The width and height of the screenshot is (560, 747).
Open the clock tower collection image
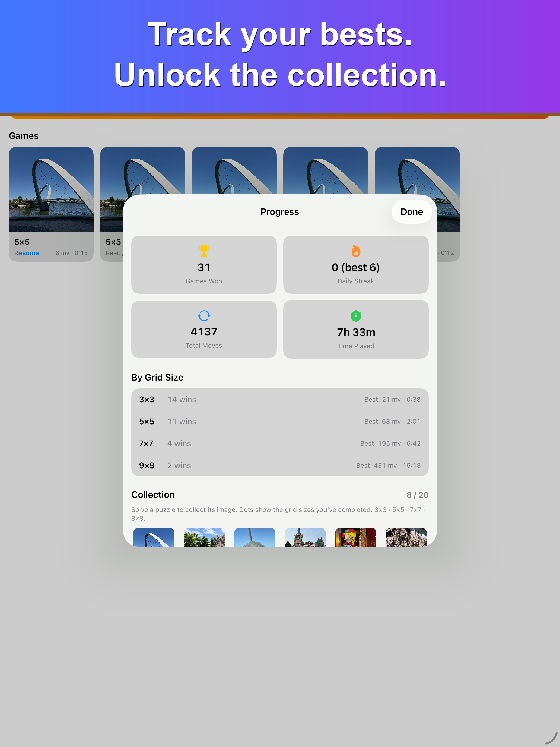(x=305, y=537)
